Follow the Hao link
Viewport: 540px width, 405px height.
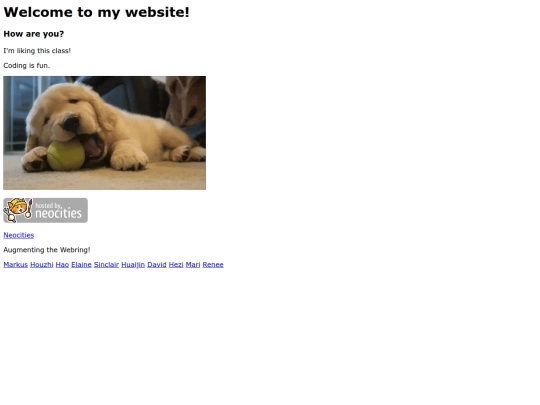pyautogui.click(x=62, y=264)
